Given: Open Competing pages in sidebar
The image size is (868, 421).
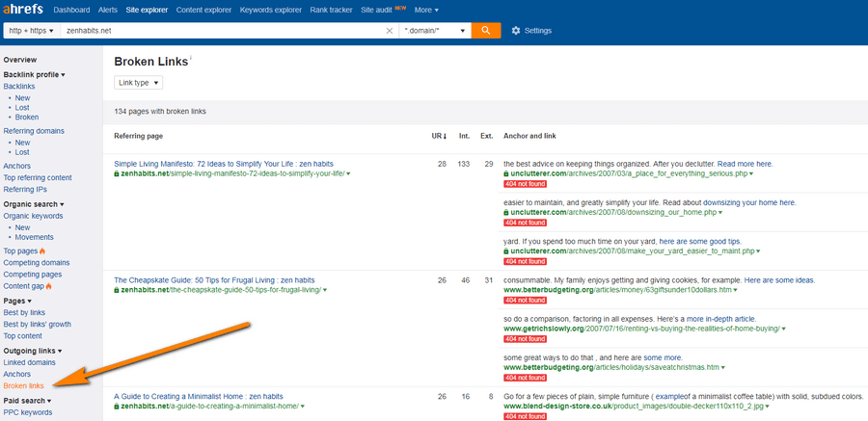Looking at the screenshot, I should [x=33, y=275].
